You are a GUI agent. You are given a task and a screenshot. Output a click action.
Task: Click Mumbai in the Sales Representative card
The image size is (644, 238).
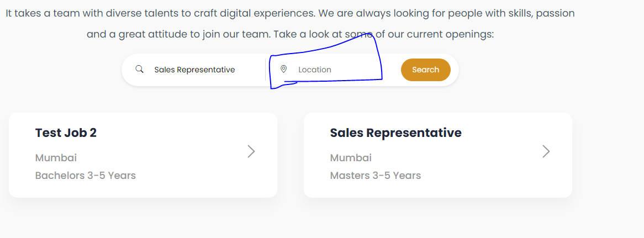pos(351,158)
